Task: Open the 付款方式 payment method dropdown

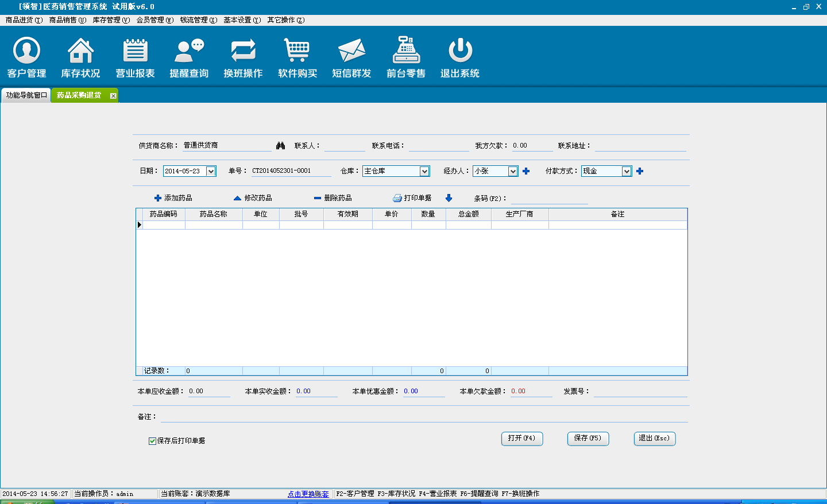Action: pyautogui.click(x=627, y=171)
